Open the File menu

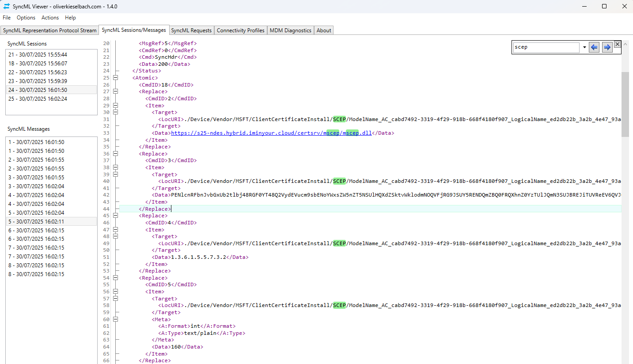pos(7,18)
